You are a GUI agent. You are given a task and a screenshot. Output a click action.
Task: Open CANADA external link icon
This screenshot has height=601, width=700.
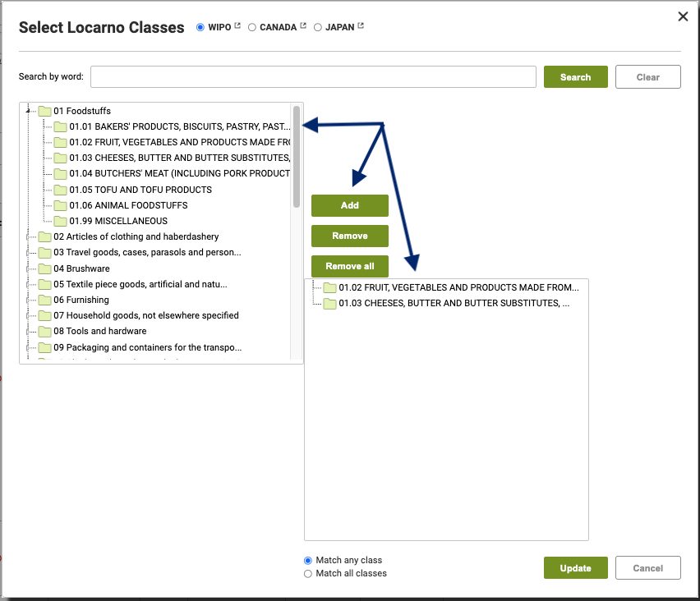[303, 26]
